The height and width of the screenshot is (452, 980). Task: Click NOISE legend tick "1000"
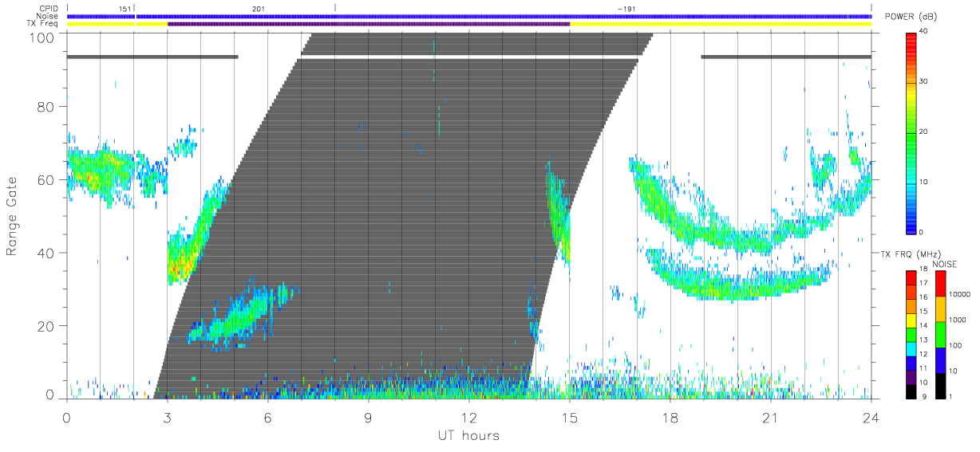(x=958, y=320)
